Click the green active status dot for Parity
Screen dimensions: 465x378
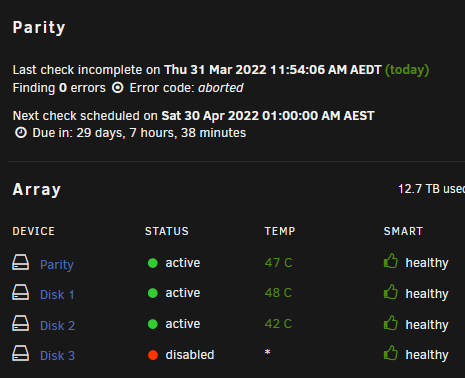pyautogui.click(x=153, y=263)
